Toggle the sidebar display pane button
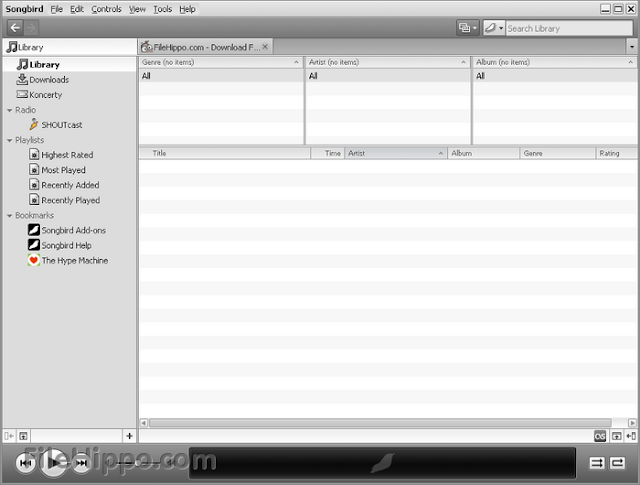Image resolution: width=640 pixels, height=485 pixels. click(x=24, y=436)
